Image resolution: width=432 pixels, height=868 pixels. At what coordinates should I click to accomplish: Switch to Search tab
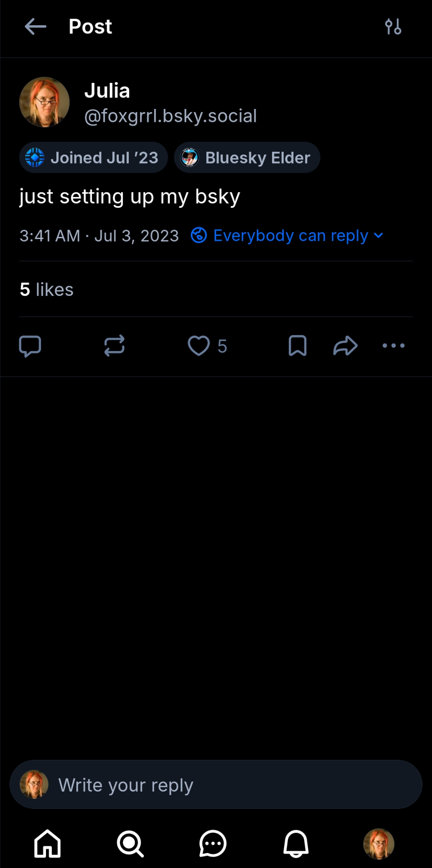[130, 844]
